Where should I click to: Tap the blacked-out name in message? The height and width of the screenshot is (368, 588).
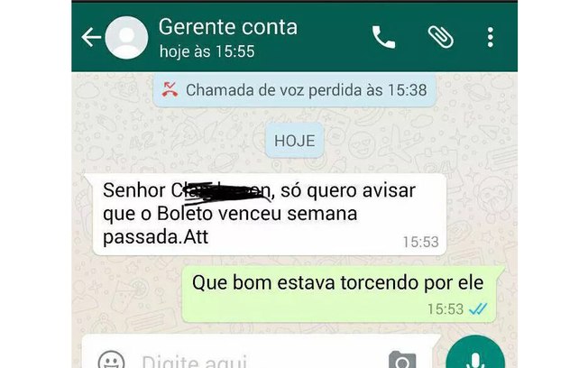pos(221,191)
